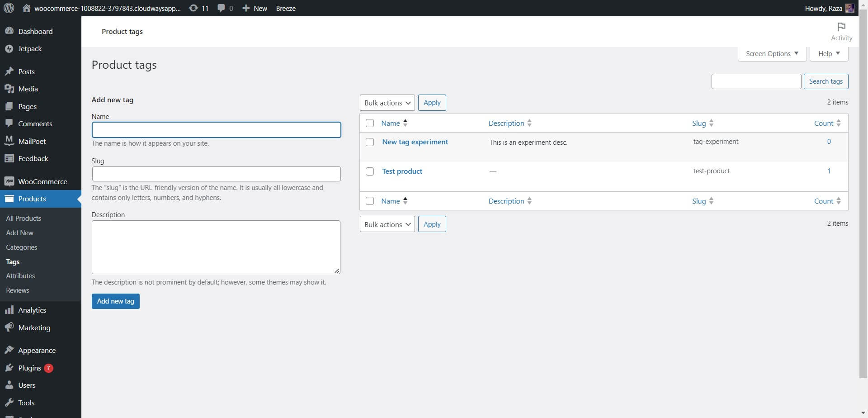The width and height of the screenshot is (868, 418).
Task: Click the Plugins plug icon
Action: click(9, 368)
